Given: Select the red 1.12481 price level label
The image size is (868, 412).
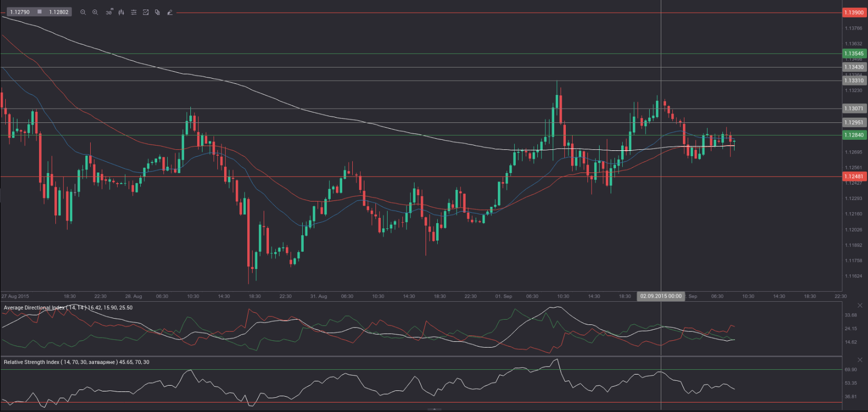Looking at the screenshot, I should pos(854,176).
